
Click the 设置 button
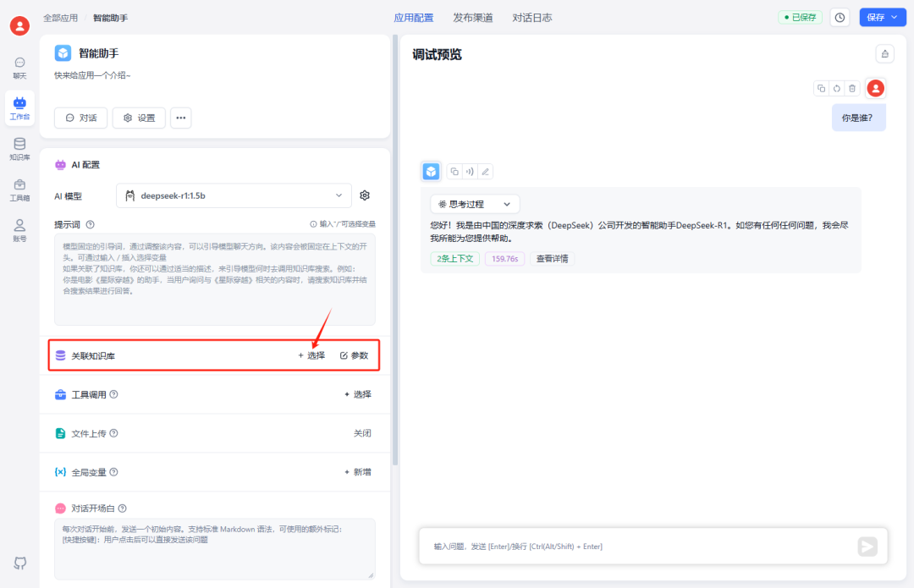tap(140, 118)
